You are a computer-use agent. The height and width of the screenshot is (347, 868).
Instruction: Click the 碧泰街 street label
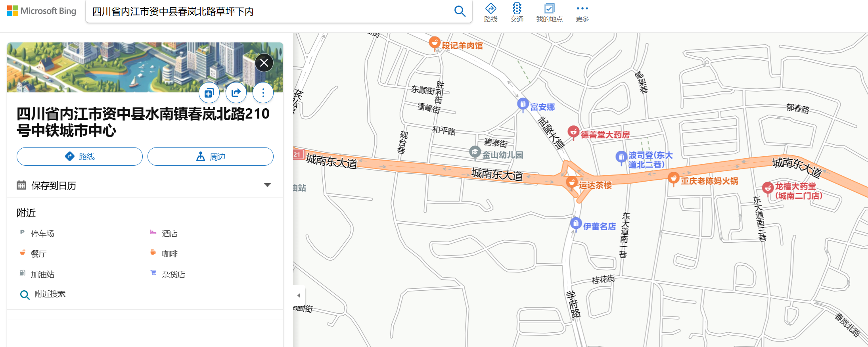(496, 143)
